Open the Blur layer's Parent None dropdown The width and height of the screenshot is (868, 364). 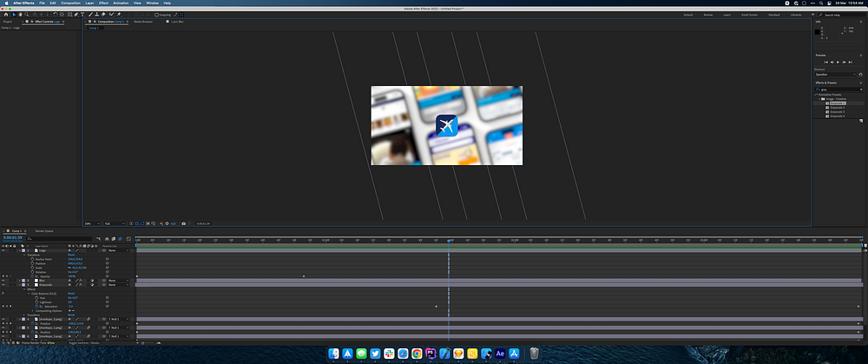tap(118, 281)
